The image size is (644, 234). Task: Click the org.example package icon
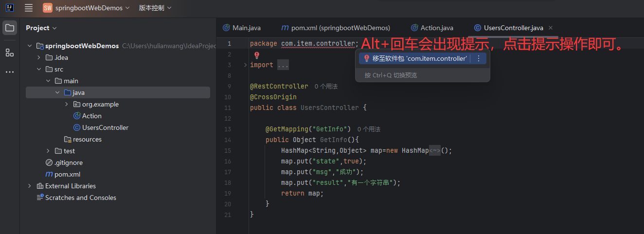point(77,104)
